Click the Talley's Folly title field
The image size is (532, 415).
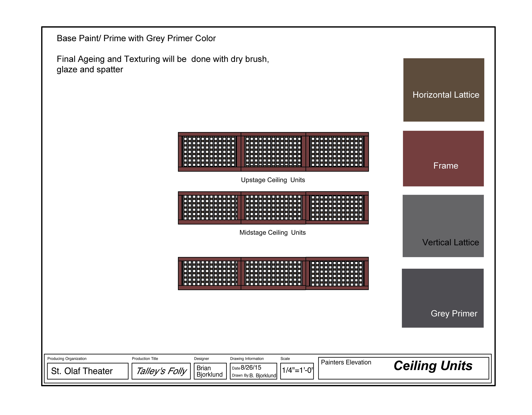pos(161,371)
